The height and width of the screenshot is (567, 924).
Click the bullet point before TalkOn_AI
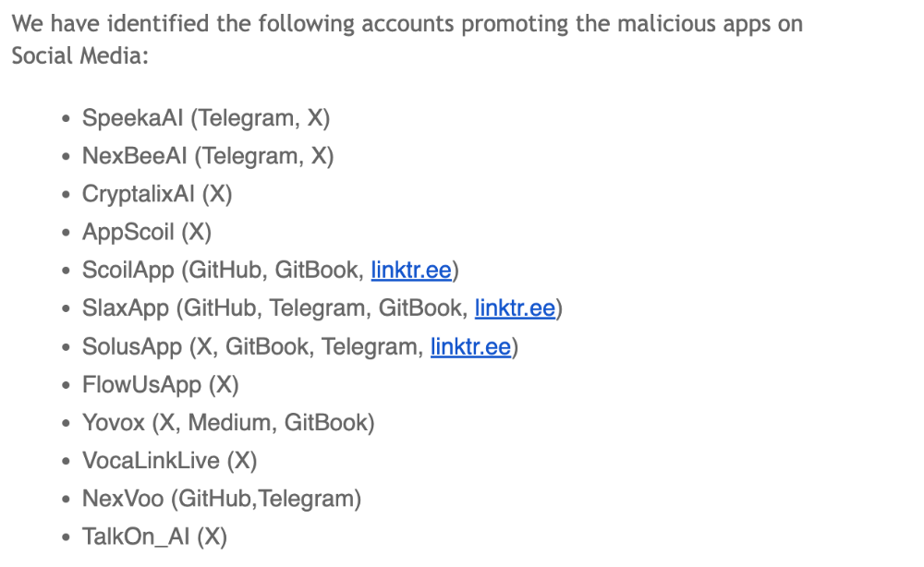click(x=65, y=537)
